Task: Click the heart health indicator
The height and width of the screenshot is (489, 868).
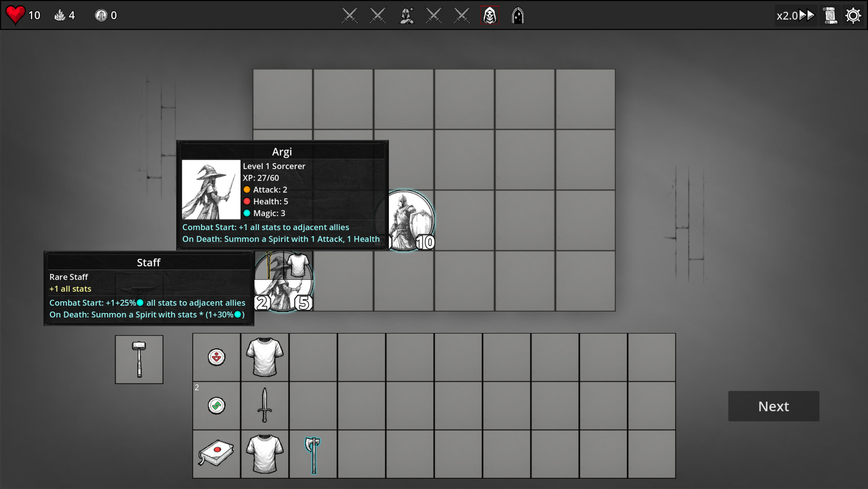Action: pos(15,14)
